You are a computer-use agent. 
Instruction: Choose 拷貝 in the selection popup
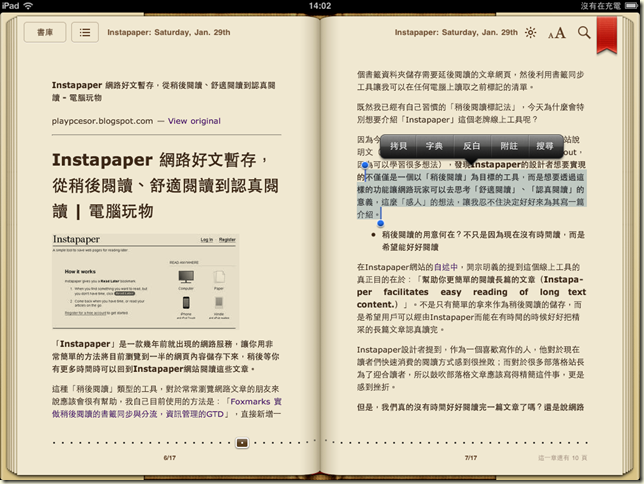pyautogui.click(x=398, y=146)
